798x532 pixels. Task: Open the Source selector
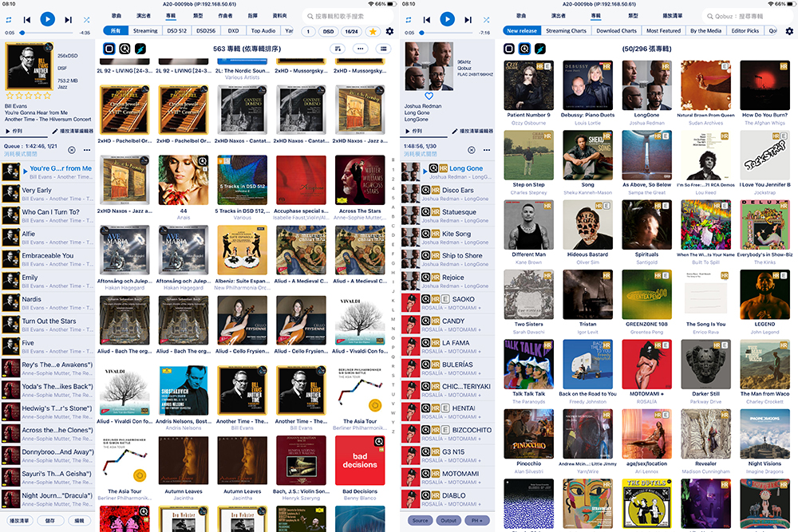pos(420,520)
